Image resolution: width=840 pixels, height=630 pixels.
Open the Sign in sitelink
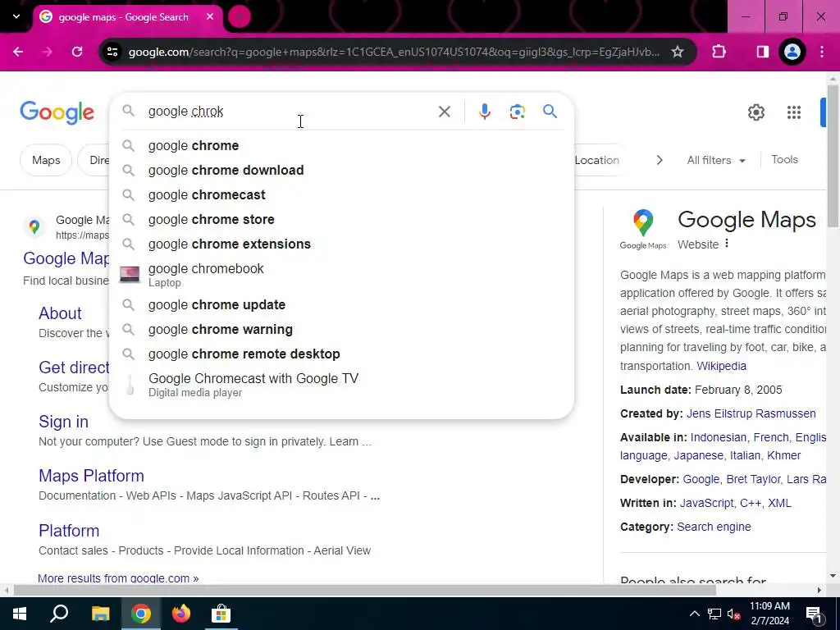(63, 422)
